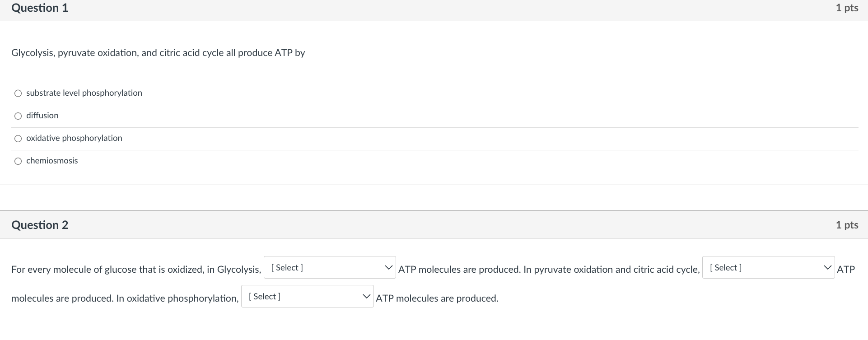
Task: Click the "oxidative phosphorylation" answer label text
Action: [x=74, y=138]
